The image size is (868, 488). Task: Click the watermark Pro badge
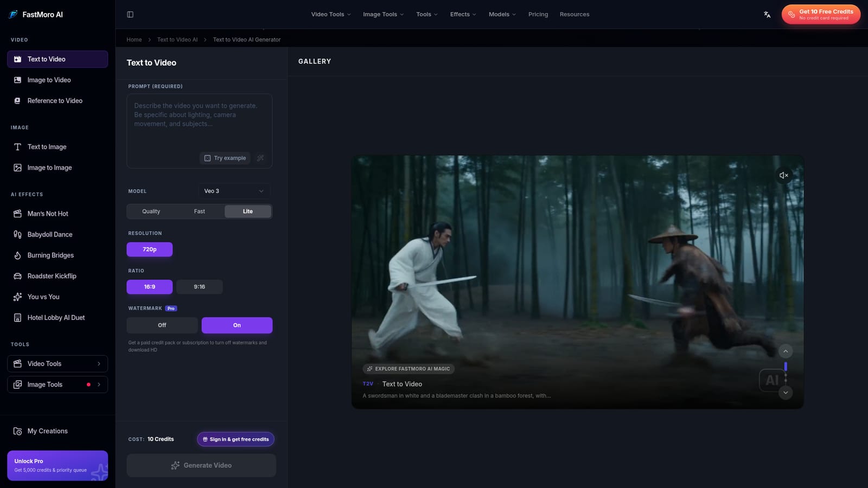[171, 309]
